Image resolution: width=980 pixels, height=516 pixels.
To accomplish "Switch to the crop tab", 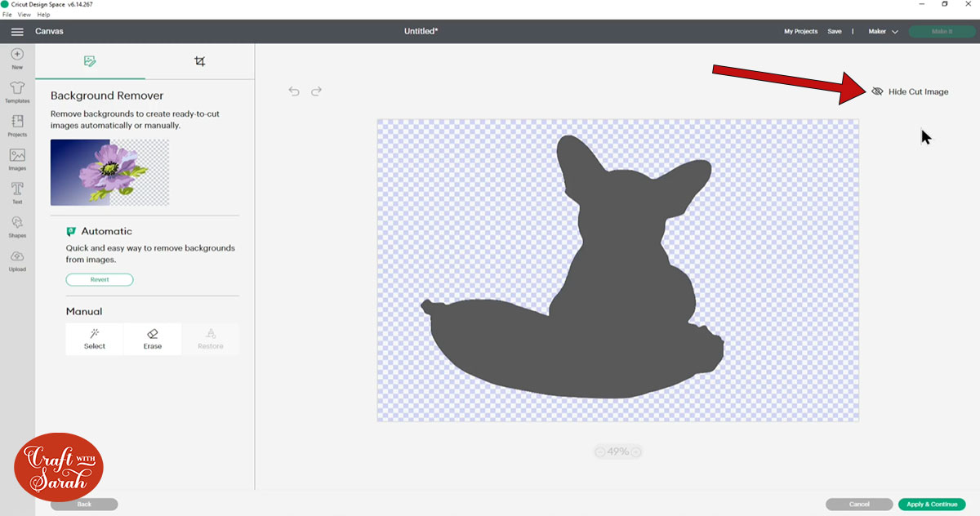I will 199,61.
